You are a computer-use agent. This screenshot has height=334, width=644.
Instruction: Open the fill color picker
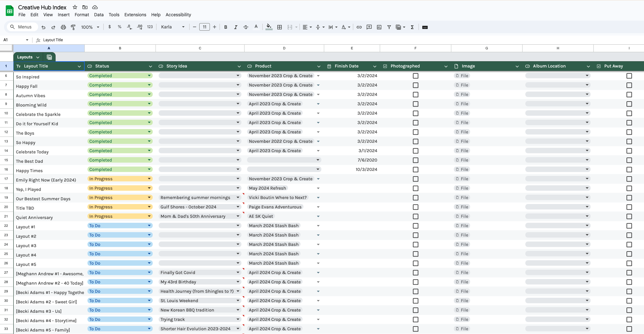269,27
